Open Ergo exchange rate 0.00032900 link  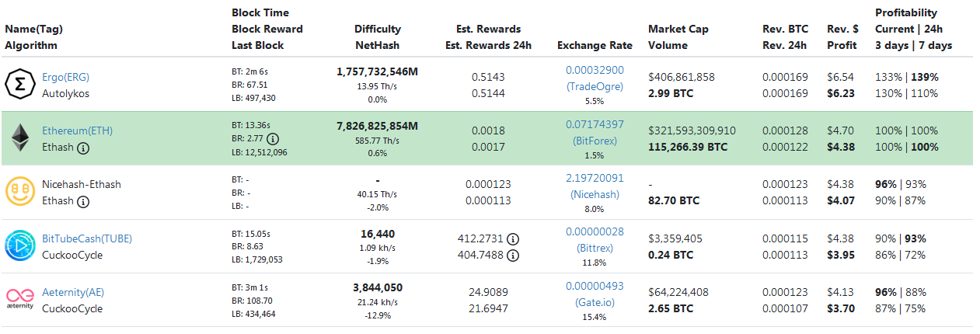point(595,70)
